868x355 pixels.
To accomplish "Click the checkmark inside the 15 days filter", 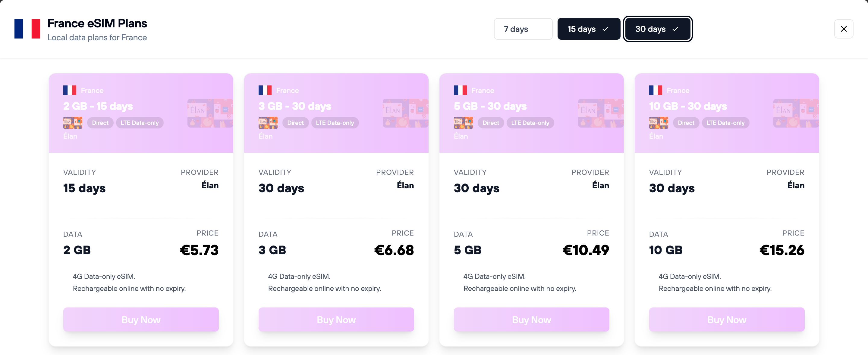I will click(x=605, y=29).
